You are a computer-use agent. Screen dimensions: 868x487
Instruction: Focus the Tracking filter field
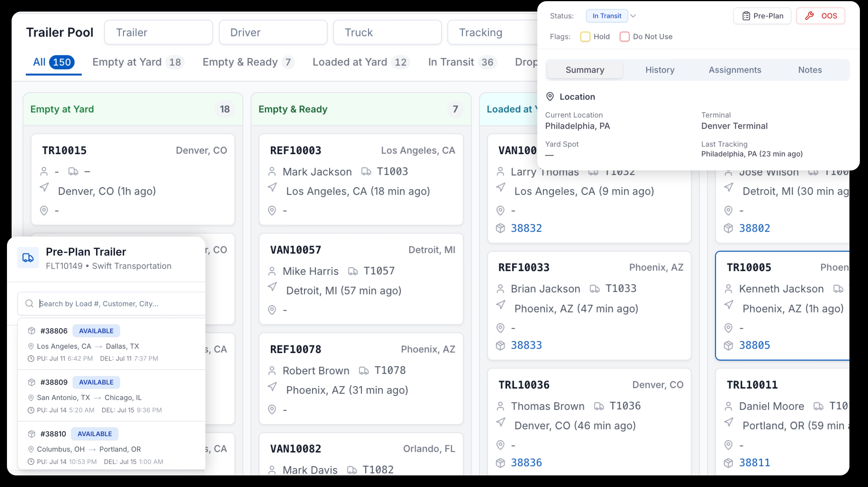(493, 32)
